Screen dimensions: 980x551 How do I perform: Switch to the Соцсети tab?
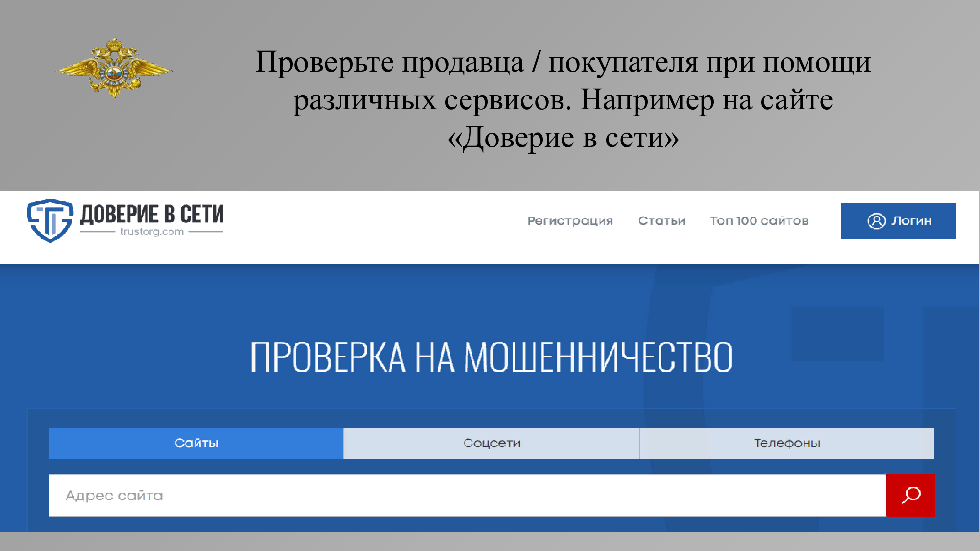[x=492, y=443]
